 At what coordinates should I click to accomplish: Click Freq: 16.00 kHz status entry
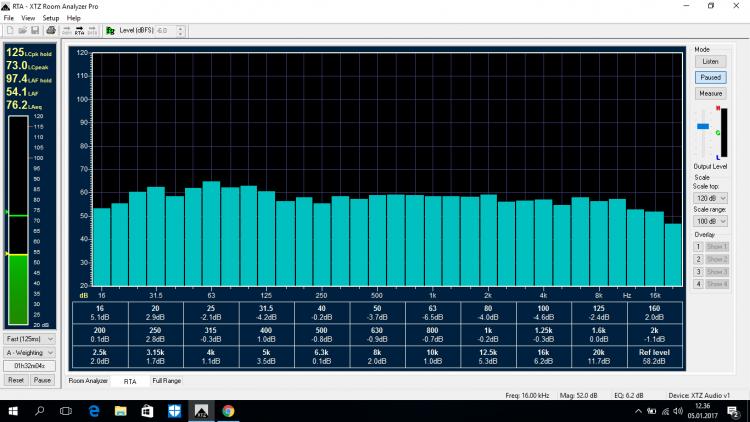point(527,396)
